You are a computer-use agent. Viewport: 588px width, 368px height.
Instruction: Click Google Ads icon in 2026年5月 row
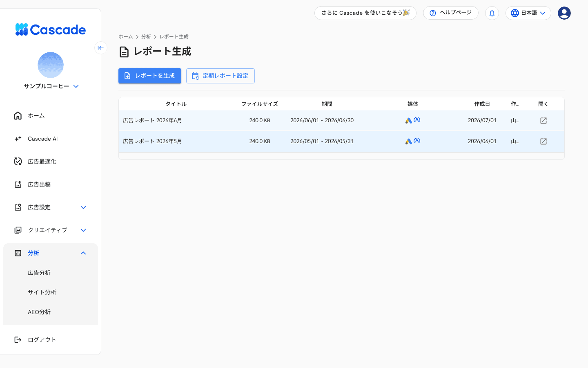[x=409, y=141]
